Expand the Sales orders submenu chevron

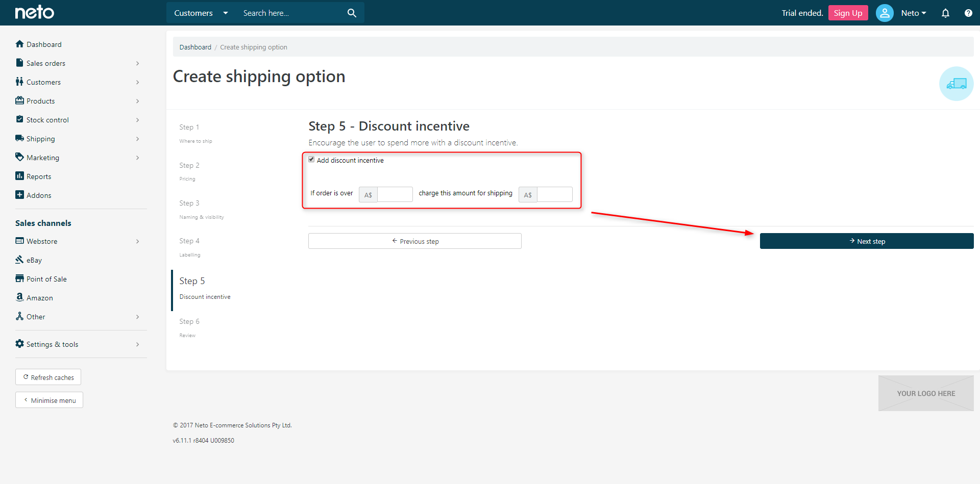coord(137,63)
